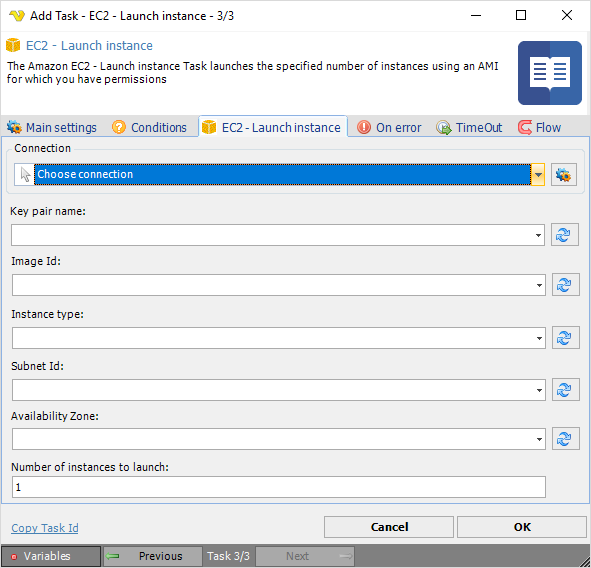Open the Instance type dropdown
This screenshot has height=568, width=591.
click(539, 338)
